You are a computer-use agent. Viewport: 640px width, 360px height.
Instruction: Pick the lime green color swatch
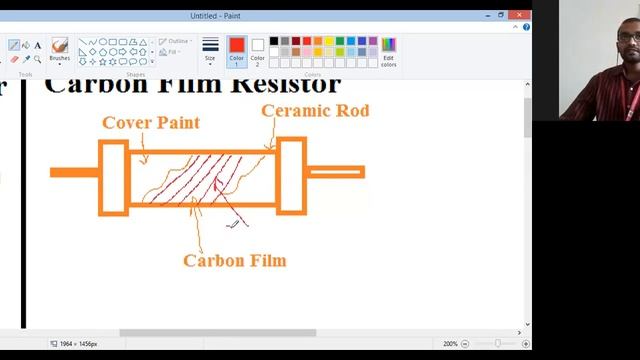tap(340, 52)
